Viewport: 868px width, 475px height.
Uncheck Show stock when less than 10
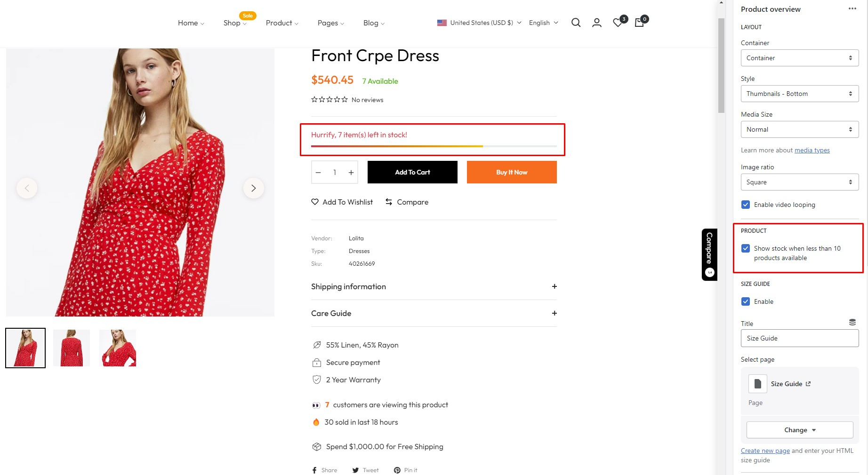pyautogui.click(x=746, y=248)
